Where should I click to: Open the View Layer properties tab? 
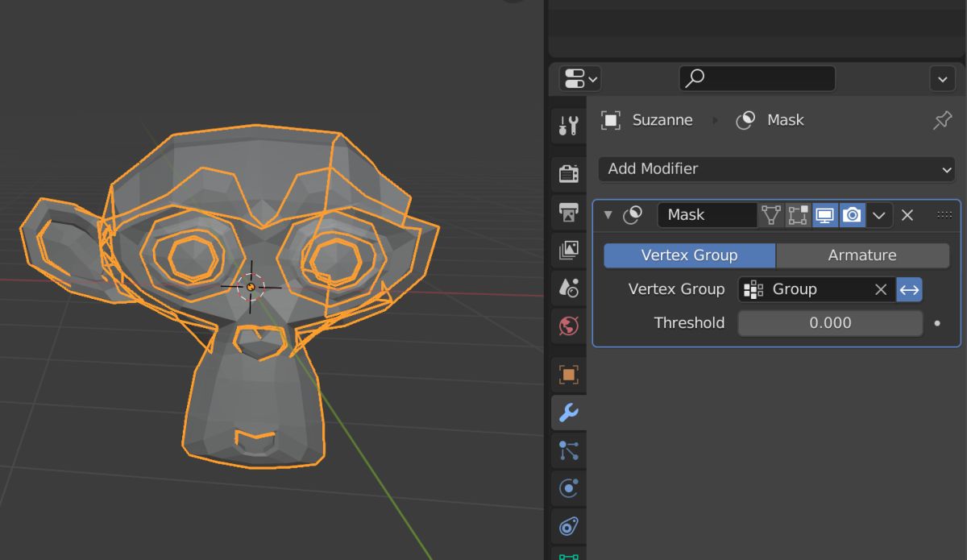click(x=569, y=250)
